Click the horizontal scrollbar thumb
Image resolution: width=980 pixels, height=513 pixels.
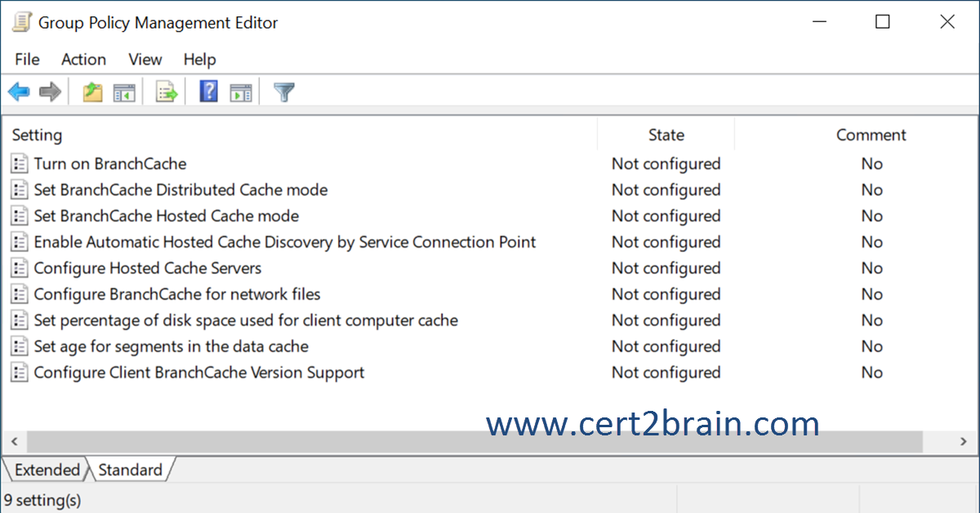point(475,441)
